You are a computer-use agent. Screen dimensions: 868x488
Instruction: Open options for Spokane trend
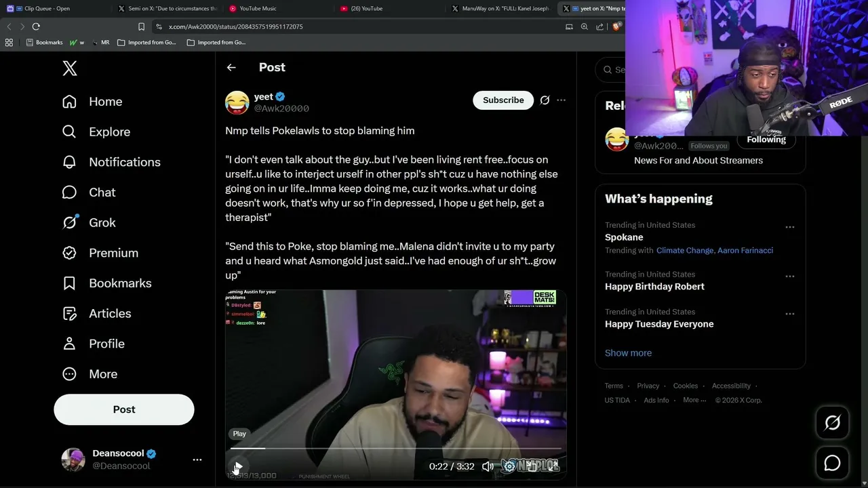point(789,227)
